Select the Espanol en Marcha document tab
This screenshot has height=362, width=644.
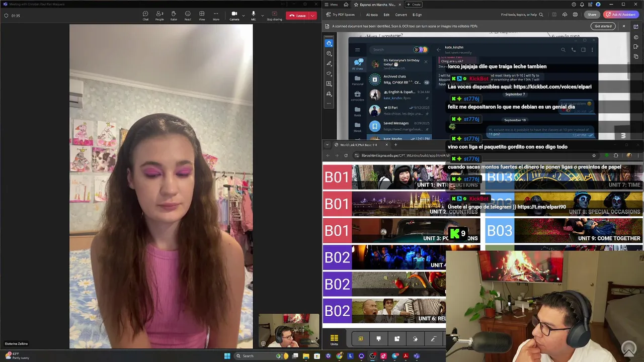click(x=378, y=5)
